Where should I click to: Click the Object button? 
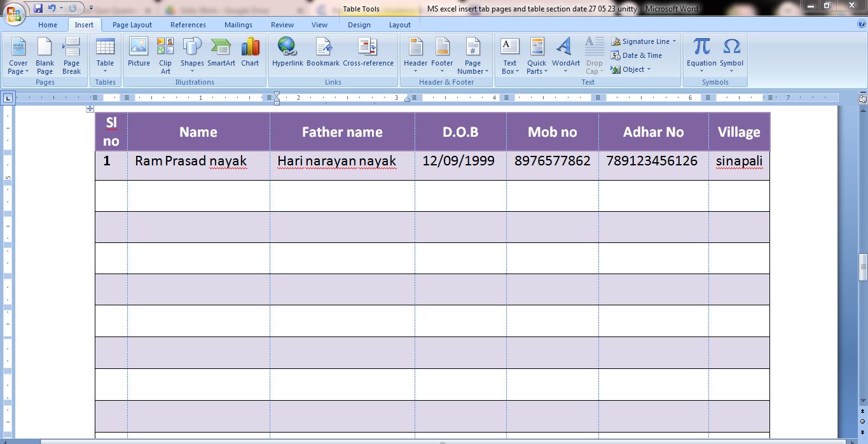coord(631,69)
